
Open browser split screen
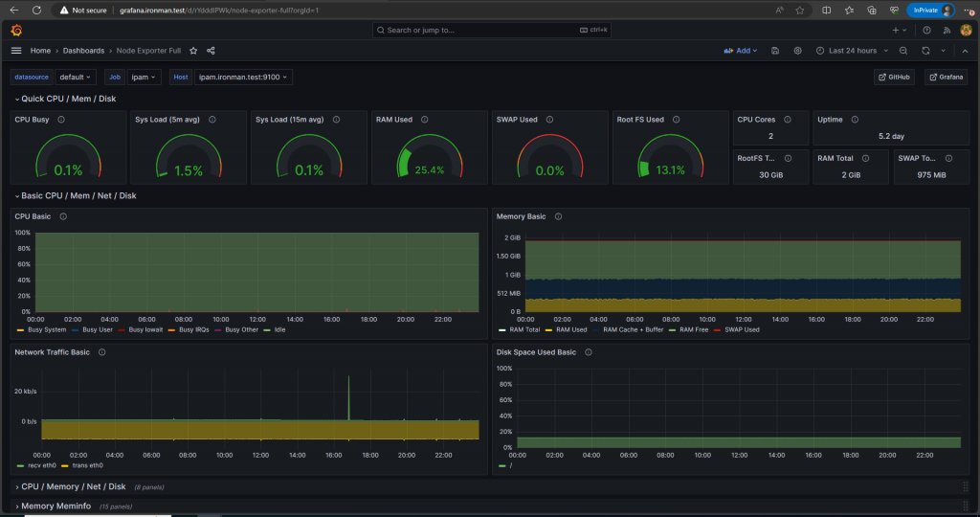(x=826, y=10)
